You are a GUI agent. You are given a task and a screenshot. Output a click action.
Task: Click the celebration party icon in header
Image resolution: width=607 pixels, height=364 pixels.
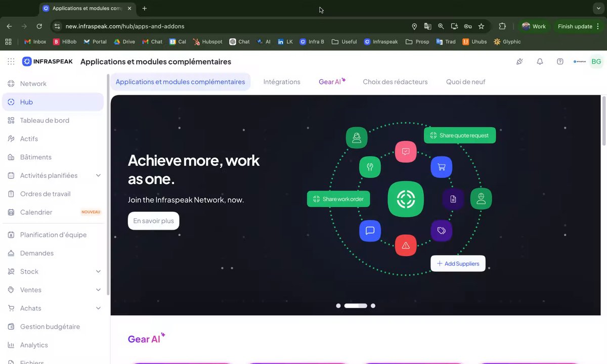tap(519, 62)
